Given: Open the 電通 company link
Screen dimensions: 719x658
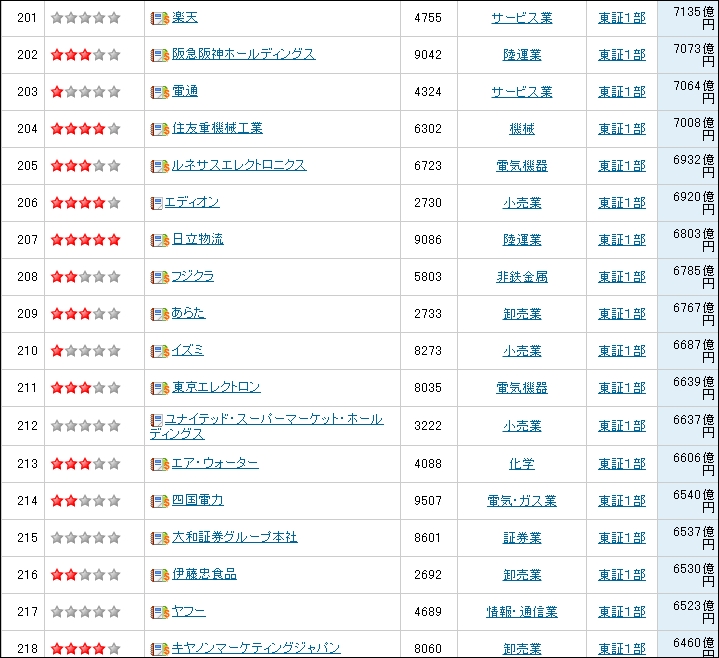Looking at the screenshot, I should (185, 92).
